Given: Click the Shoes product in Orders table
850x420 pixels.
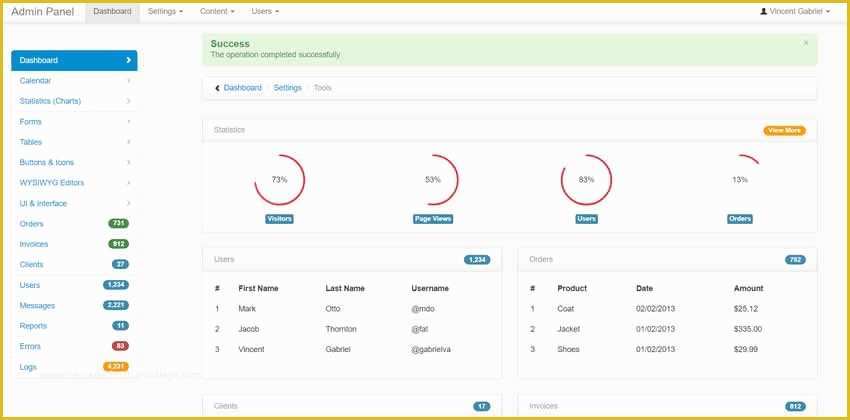Looking at the screenshot, I should coord(568,350).
